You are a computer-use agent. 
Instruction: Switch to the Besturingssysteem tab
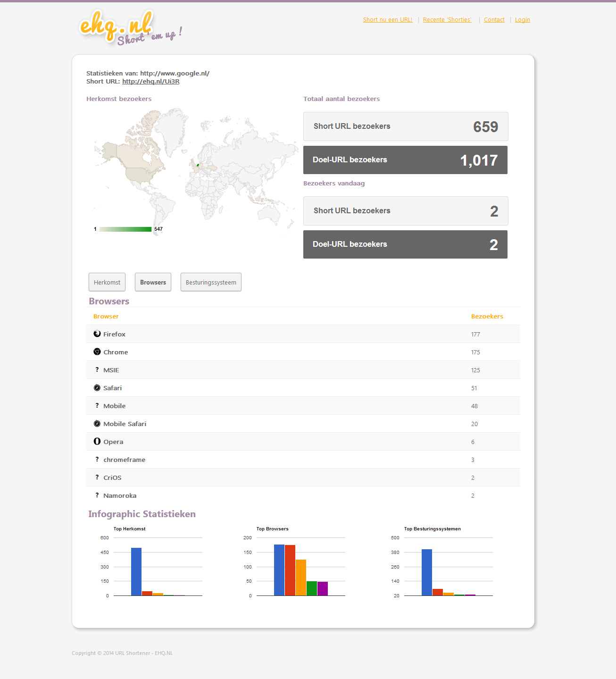click(x=211, y=282)
